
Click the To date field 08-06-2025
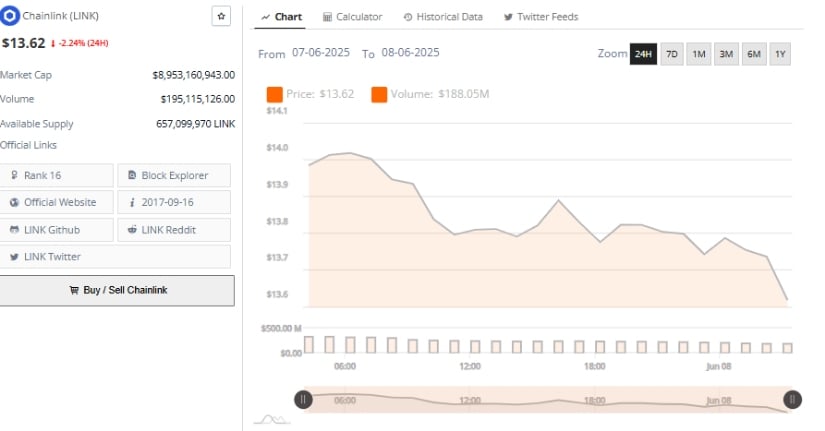tap(410, 53)
